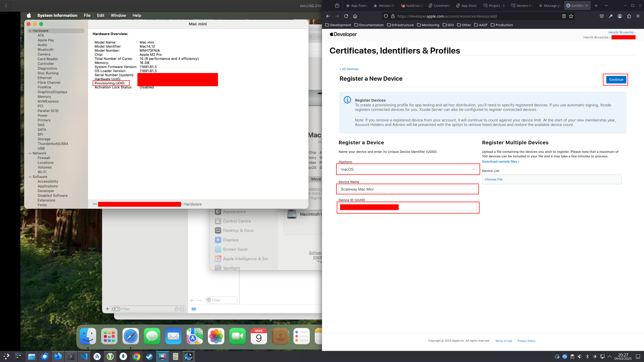This screenshot has height=362, width=644.
Task: Open the Apple menu in the macOS menu bar
Action: (x=29, y=15)
